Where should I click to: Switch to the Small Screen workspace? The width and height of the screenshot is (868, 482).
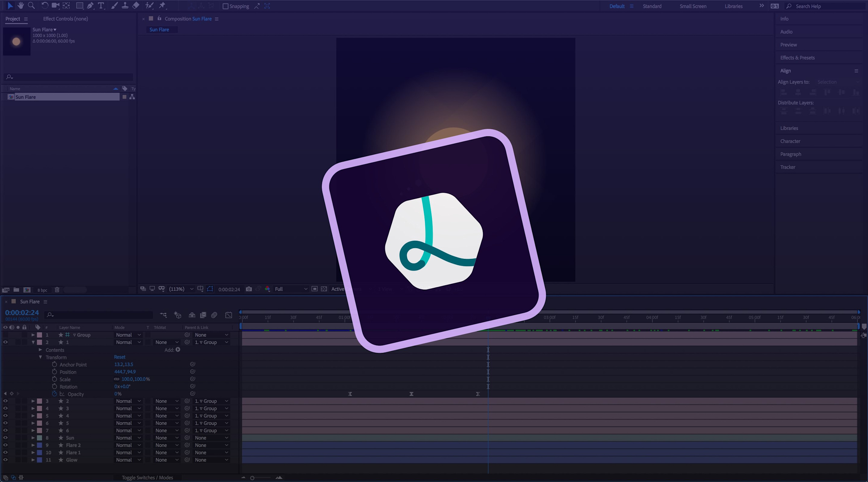(693, 6)
